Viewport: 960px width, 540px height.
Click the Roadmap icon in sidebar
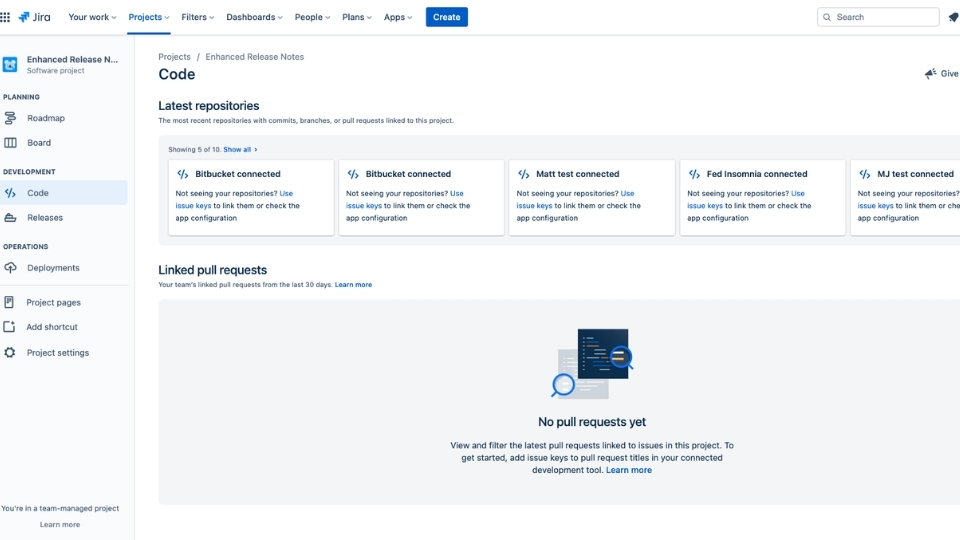(10, 118)
